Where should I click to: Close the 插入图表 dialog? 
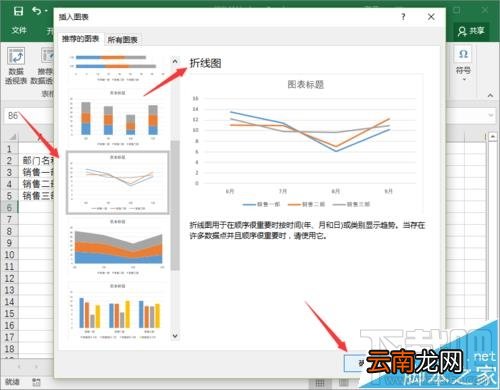point(431,17)
